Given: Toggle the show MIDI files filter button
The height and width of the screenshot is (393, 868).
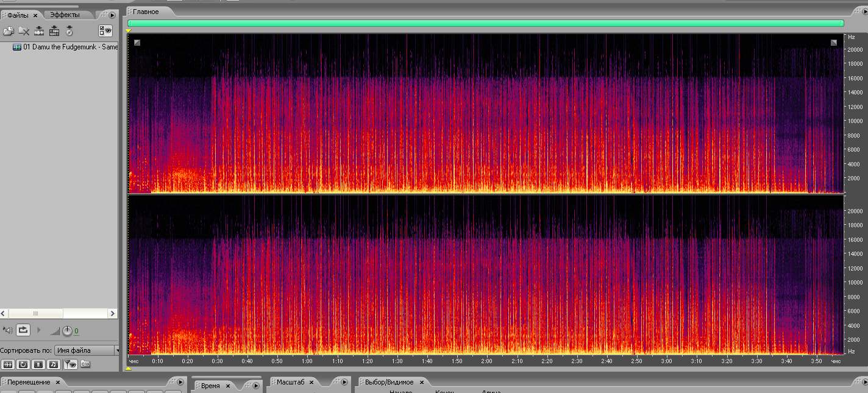Looking at the screenshot, I should [54, 364].
